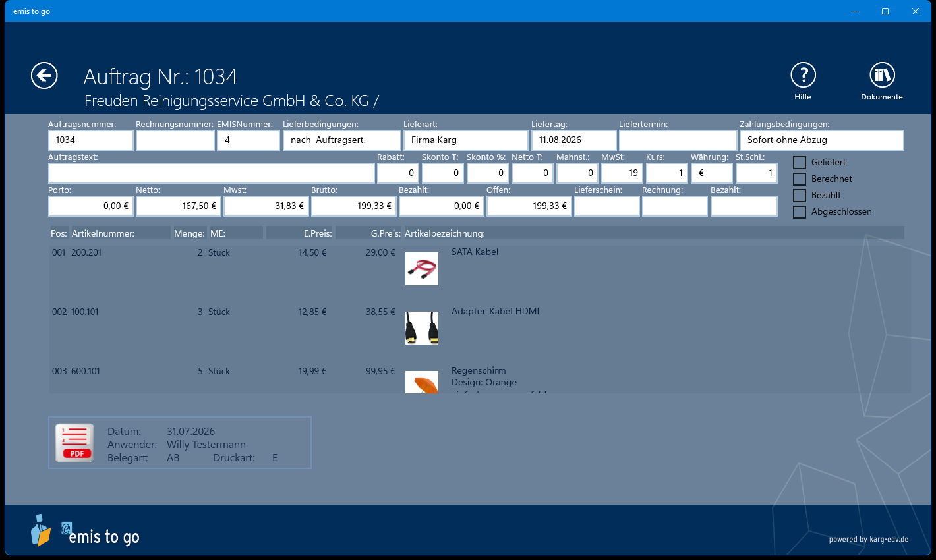Click the MwSt field showing 19

click(x=622, y=173)
